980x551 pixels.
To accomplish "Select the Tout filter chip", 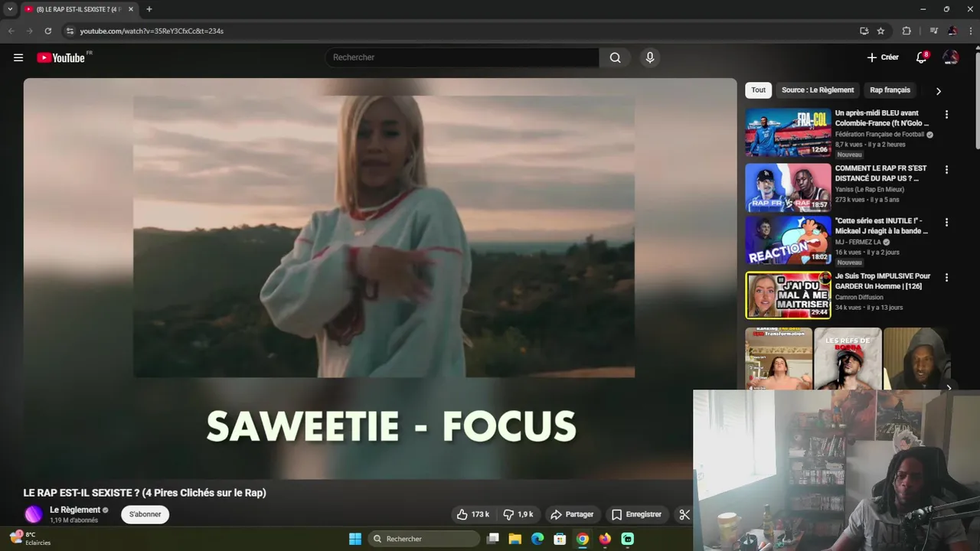I will point(758,90).
